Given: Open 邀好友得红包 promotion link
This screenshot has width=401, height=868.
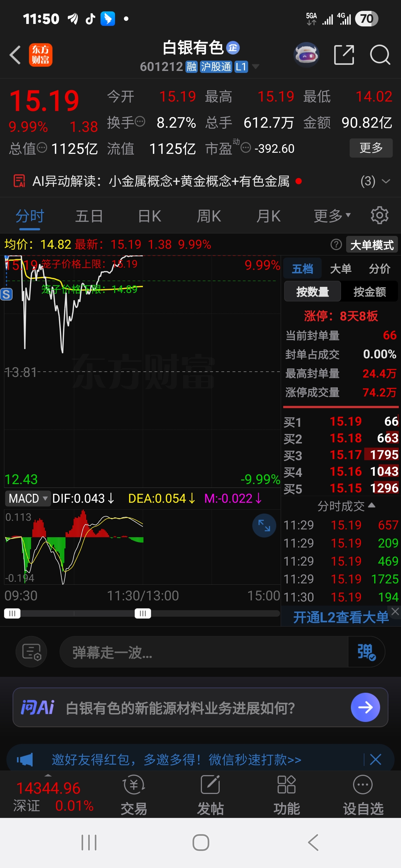Looking at the screenshot, I should pyautogui.click(x=176, y=759).
